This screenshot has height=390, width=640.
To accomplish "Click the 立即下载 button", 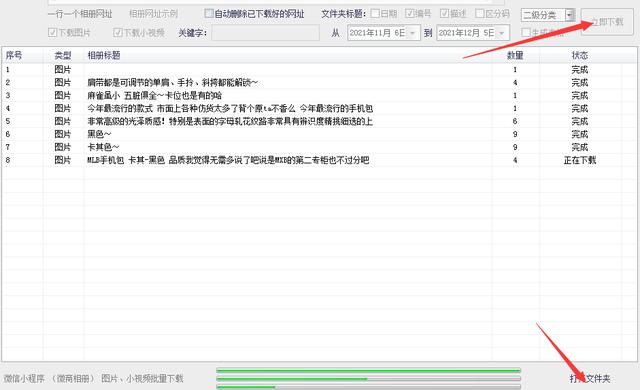I will [x=607, y=22].
